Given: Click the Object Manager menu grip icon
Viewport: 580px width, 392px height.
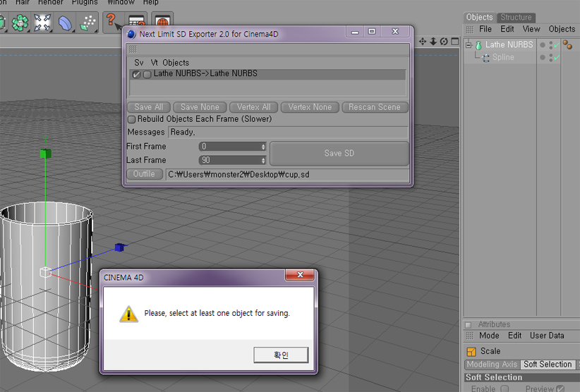Looking at the screenshot, I should [469, 29].
